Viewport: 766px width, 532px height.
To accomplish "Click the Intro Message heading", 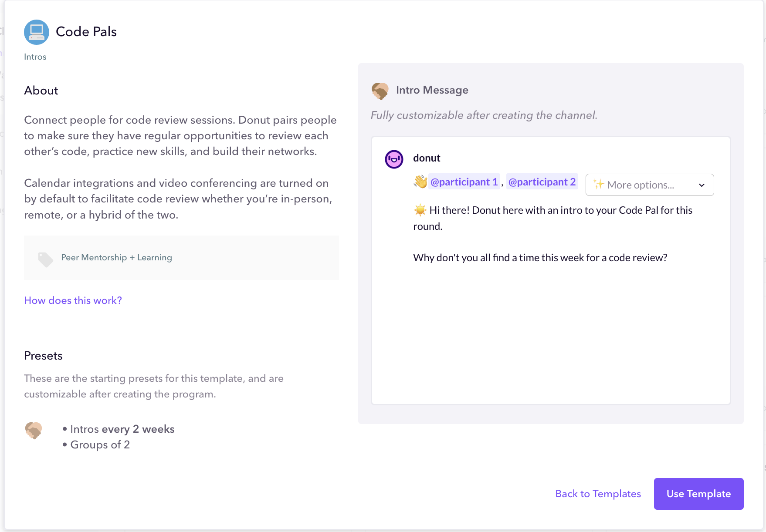I will pyautogui.click(x=432, y=90).
